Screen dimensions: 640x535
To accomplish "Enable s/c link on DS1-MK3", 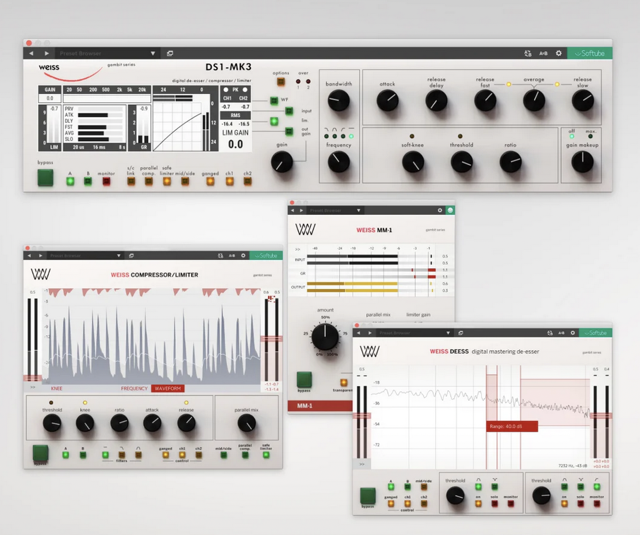I will [131, 181].
